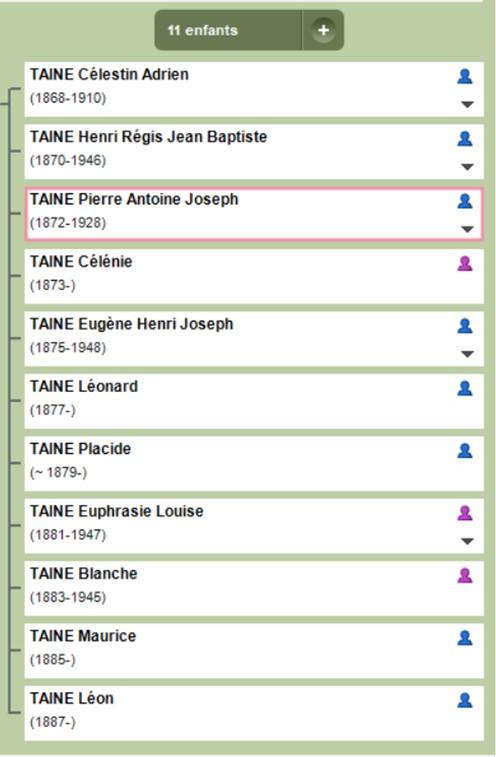Click the blue person icon for Henri Régis Jean Baptiste
The width and height of the screenshot is (496, 757).
[x=465, y=139]
